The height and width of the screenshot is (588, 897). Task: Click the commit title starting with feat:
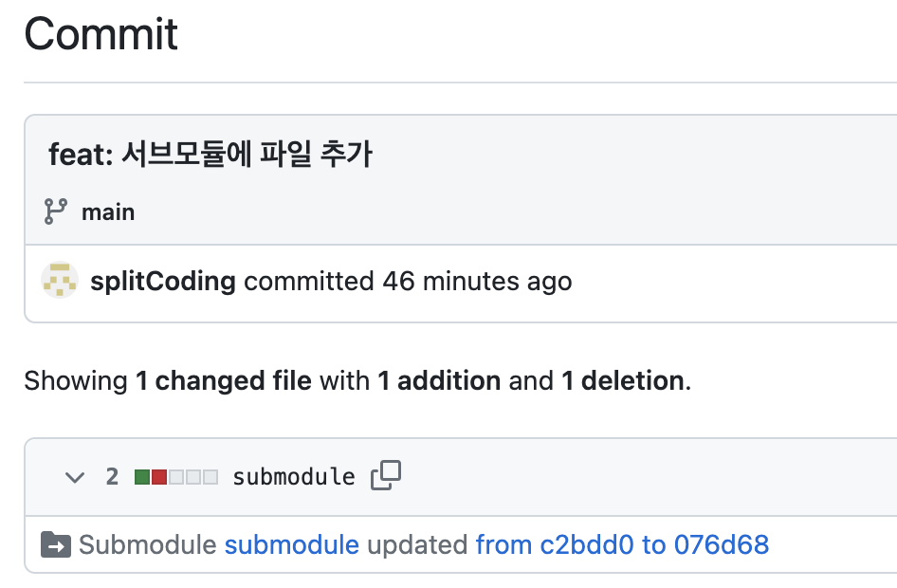coord(211,155)
